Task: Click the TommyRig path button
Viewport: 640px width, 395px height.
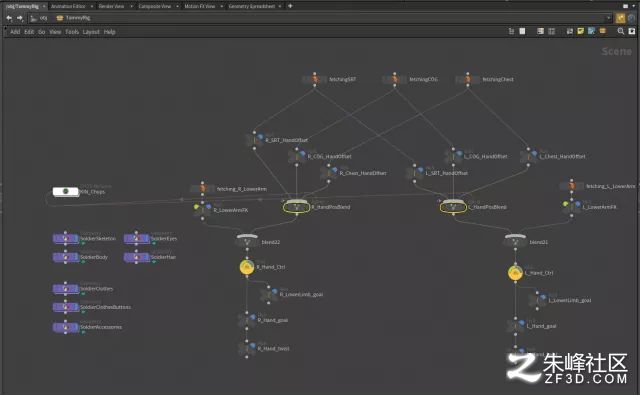Action: (x=73, y=18)
